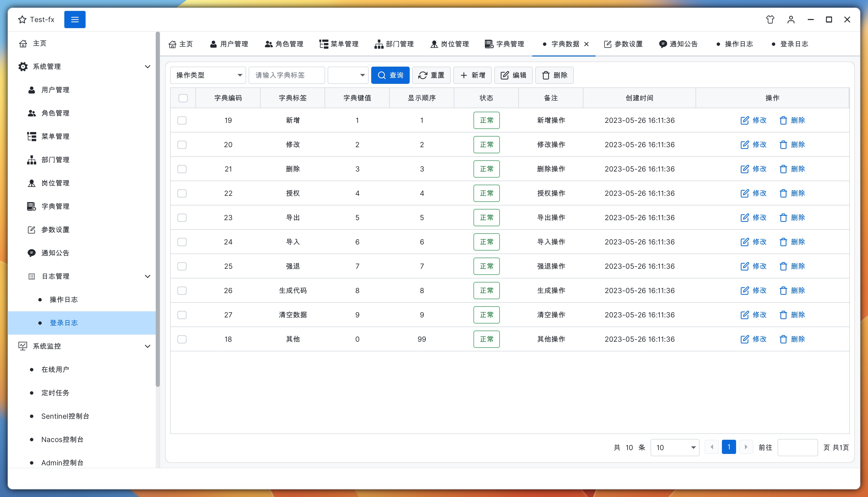This screenshot has width=868, height=497.
Task: Click the roles icon for 角色管理 in sidebar
Action: (x=32, y=113)
